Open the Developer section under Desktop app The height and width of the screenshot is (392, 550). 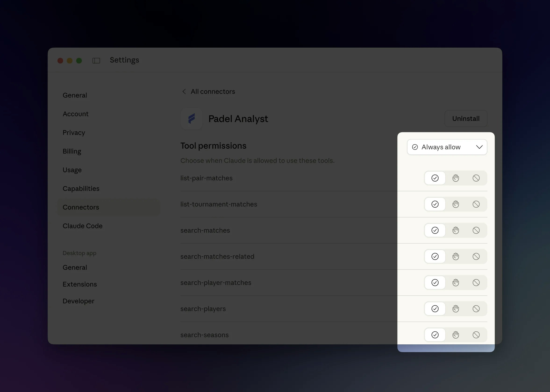[x=78, y=301]
